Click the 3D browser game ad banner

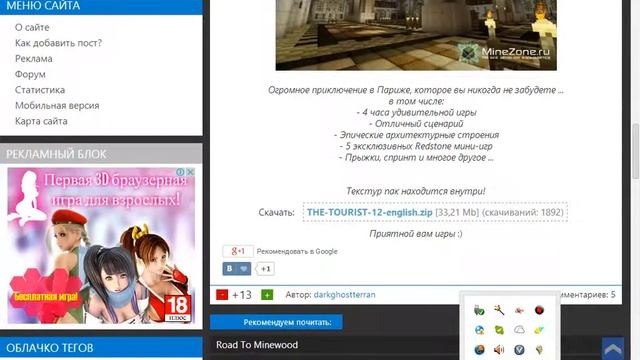coord(101,246)
